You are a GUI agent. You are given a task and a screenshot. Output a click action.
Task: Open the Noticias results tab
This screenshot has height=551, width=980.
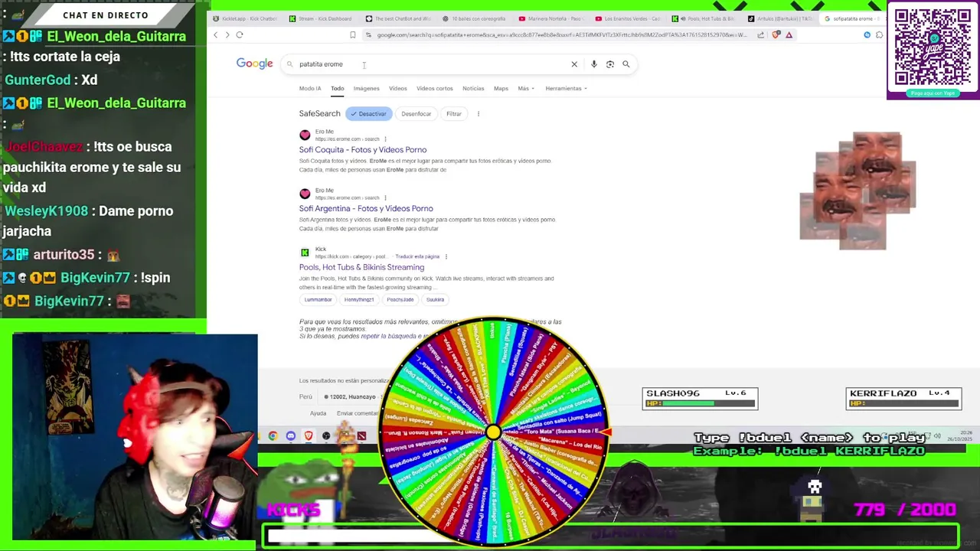click(473, 89)
